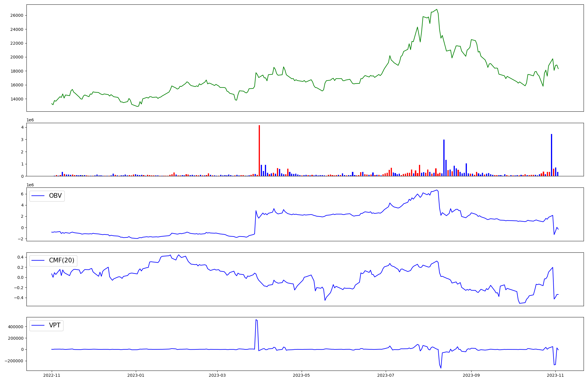Viewport: 588px width, 382px height.
Task: Click the 26000 price axis label
Action: [x=17, y=15]
